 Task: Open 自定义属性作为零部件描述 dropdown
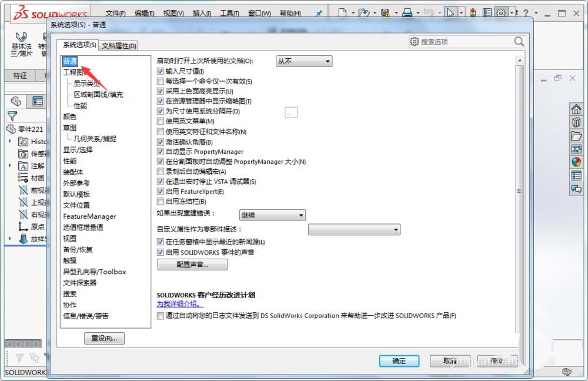pos(355,229)
